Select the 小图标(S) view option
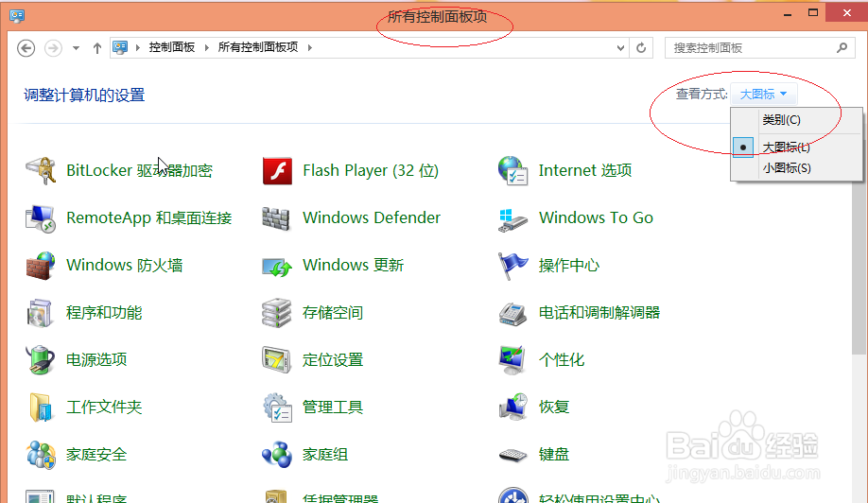This screenshot has width=868, height=503. coord(787,167)
